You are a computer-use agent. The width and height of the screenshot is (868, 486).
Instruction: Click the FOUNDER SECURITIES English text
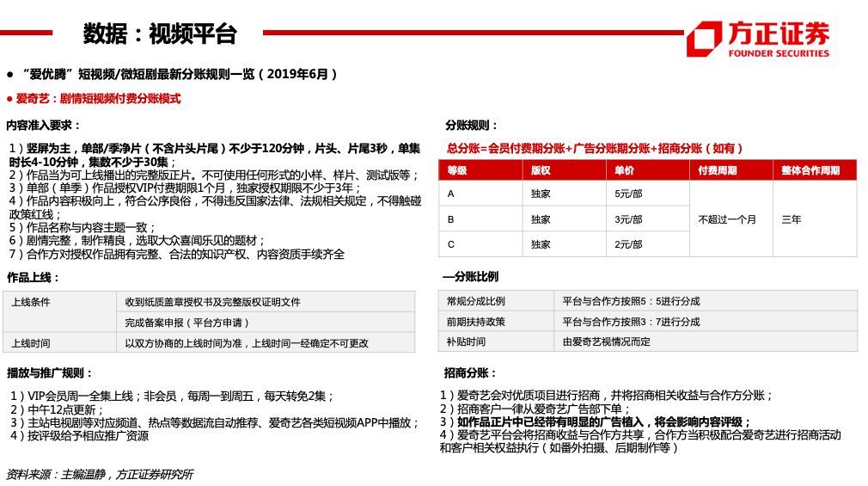tap(779, 53)
